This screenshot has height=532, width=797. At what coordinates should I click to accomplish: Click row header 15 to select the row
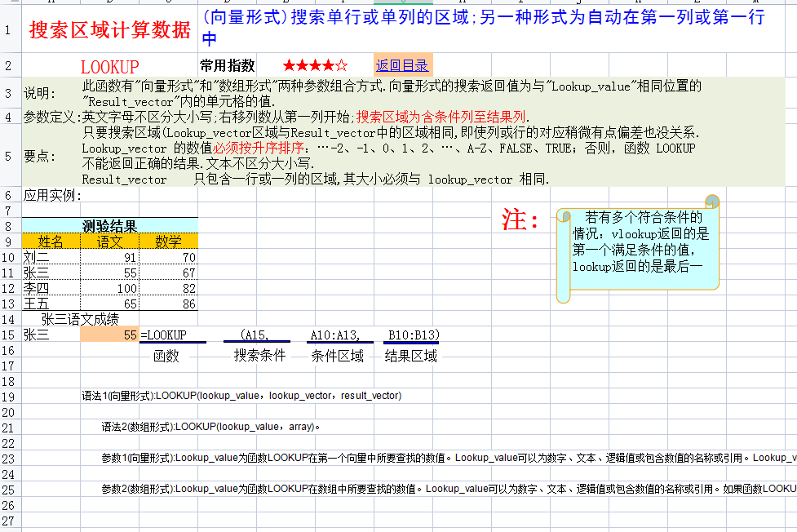pyautogui.click(x=9, y=335)
